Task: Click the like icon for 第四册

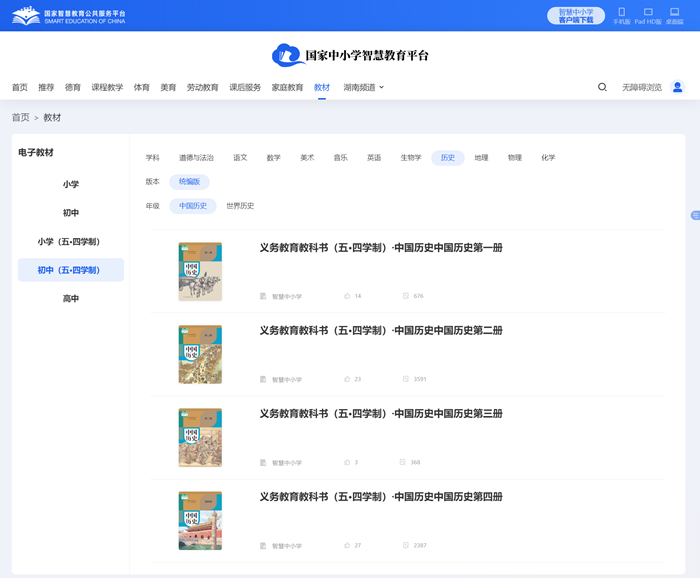Action: point(347,545)
